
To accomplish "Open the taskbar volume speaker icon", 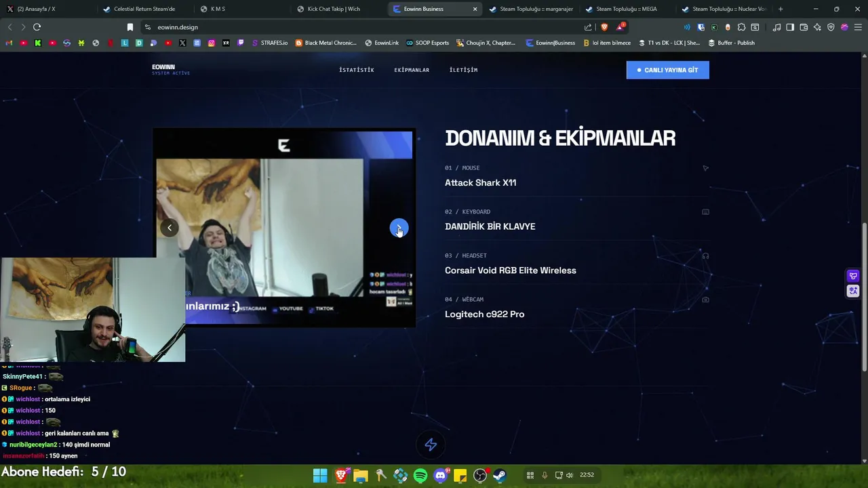I will pos(570,475).
